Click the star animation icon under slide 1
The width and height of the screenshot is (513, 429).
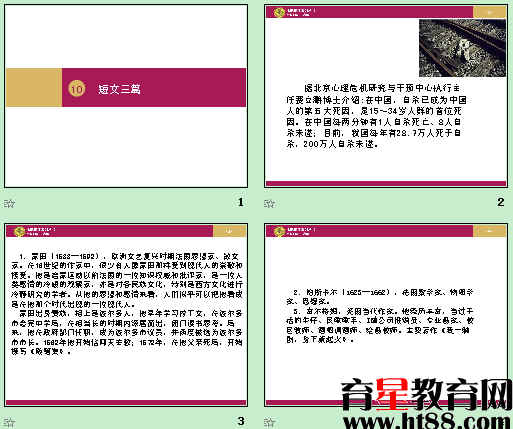pyautogui.click(x=9, y=203)
